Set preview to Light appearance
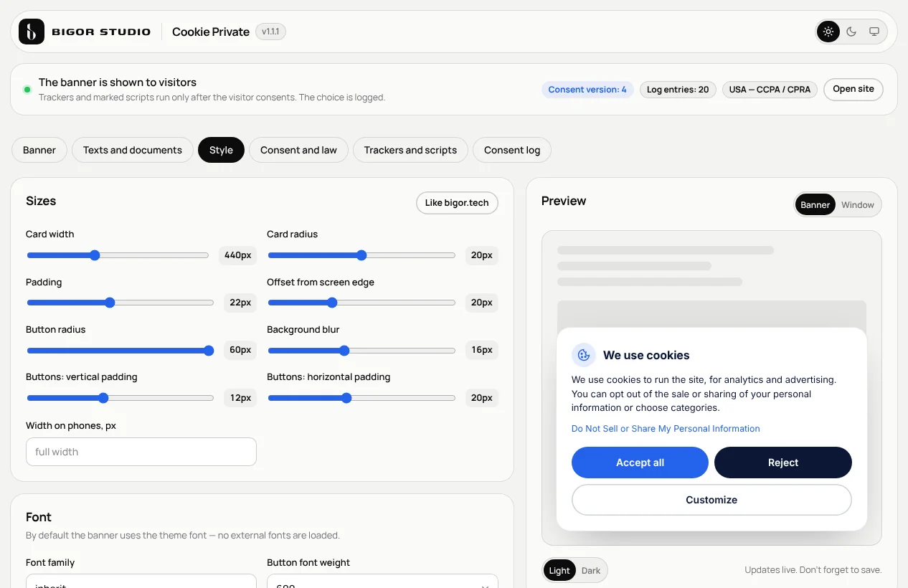This screenshot has height=588, width=908. point(559,571)
